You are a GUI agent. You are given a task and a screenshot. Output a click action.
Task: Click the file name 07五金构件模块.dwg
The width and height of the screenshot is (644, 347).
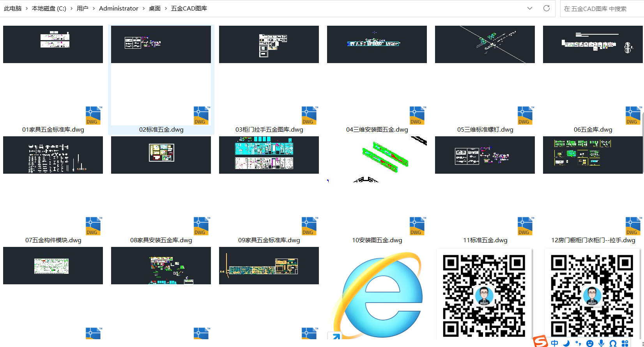(53, 240)
